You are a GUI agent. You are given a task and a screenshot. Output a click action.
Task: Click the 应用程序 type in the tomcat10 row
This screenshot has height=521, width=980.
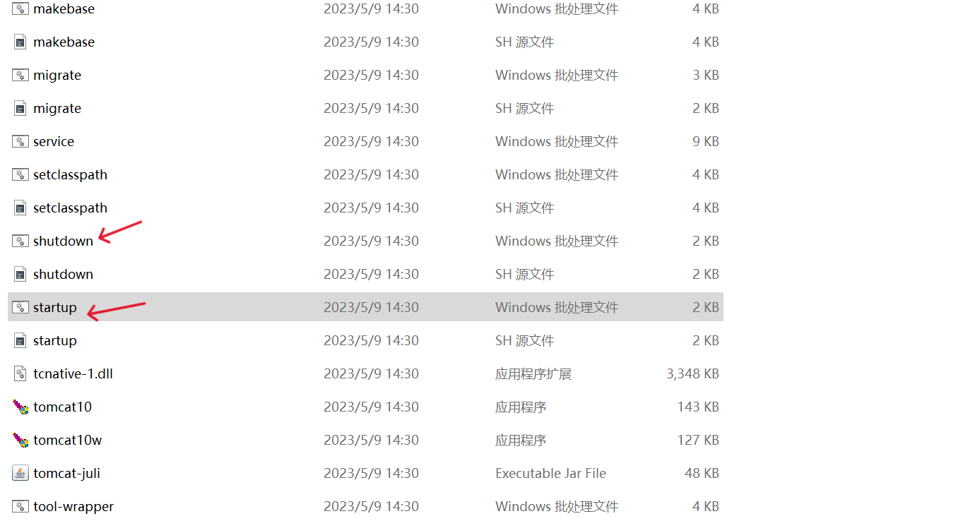pyautogui.click(x=521, y=407)
